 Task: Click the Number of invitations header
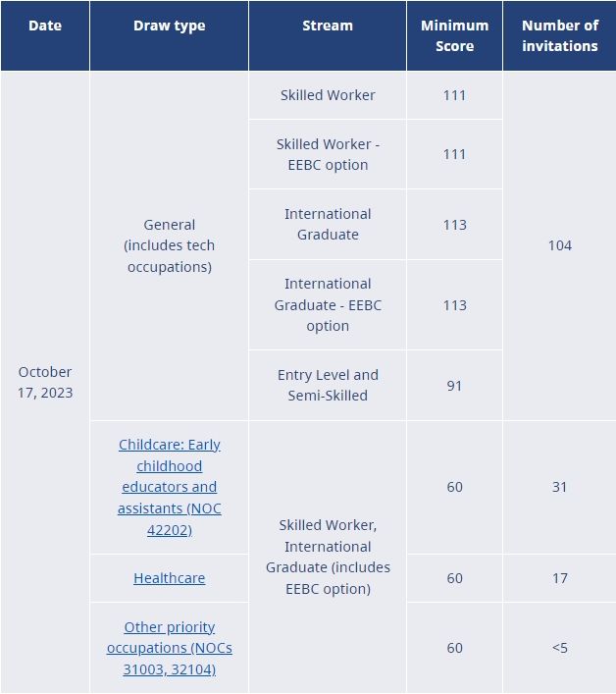[x=560, y=35]
